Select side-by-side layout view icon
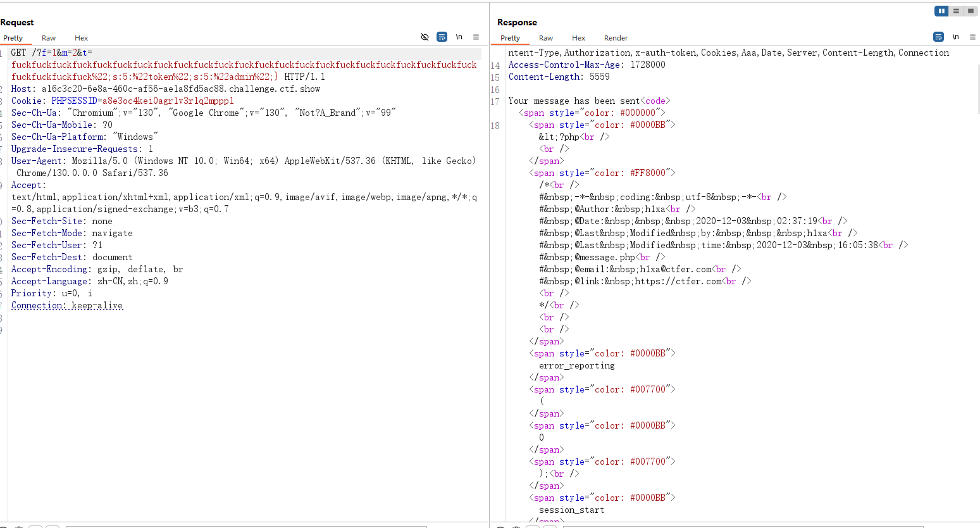The image size is (980, 528). [941, 11]
